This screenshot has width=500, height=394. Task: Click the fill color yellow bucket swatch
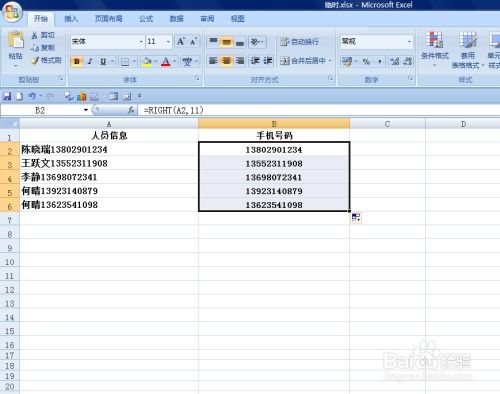[147, 62]
